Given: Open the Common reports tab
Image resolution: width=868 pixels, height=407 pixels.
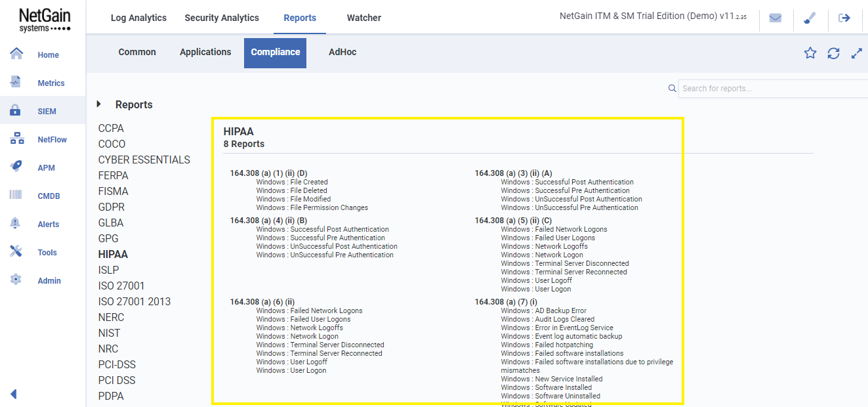Looking at the screenshot, I should (x=137, y=52).
